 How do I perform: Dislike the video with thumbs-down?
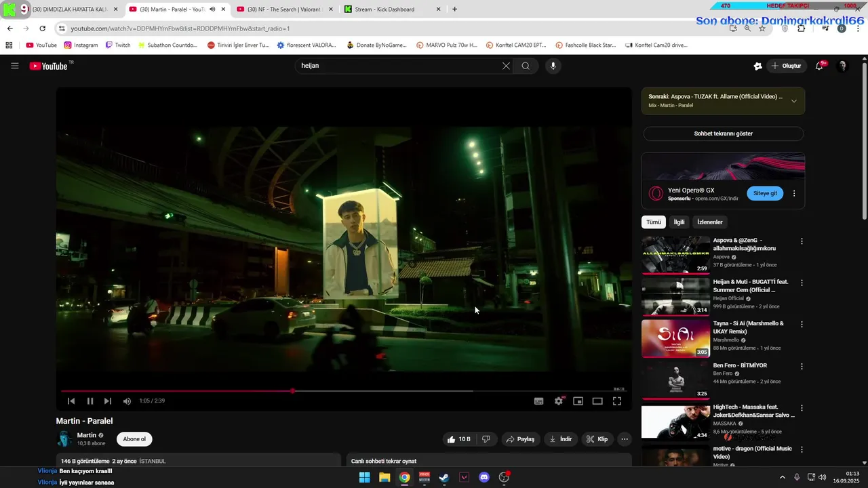point(486,439)
